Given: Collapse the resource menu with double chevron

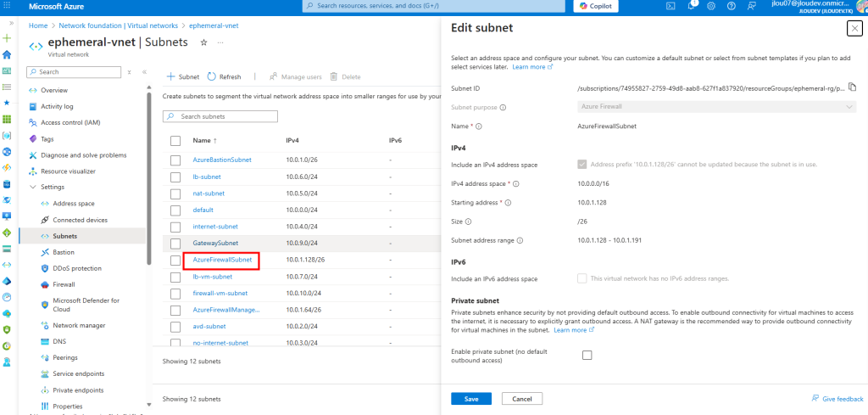Looking at the screenshot, I should point(144,72).
